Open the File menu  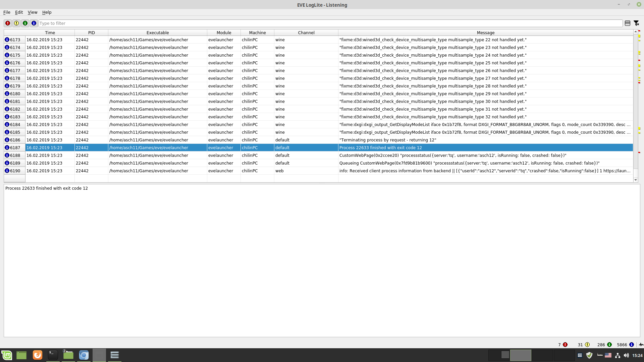7,12
